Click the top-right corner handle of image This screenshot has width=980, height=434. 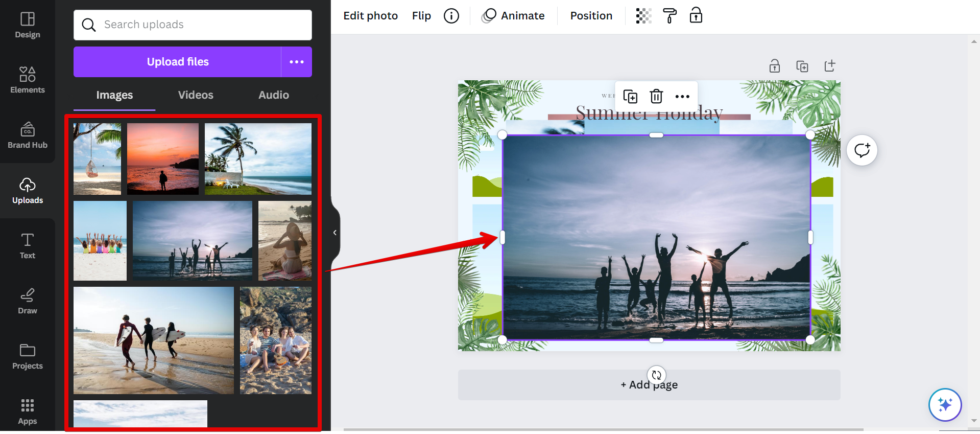(x=810, y=135)
